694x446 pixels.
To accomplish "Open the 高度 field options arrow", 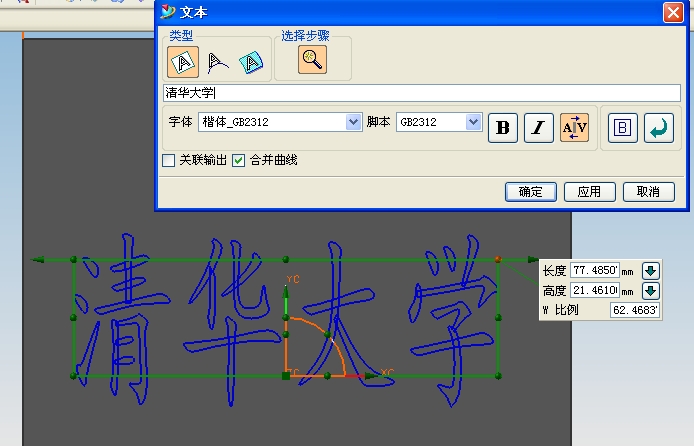I will [651, 291].
